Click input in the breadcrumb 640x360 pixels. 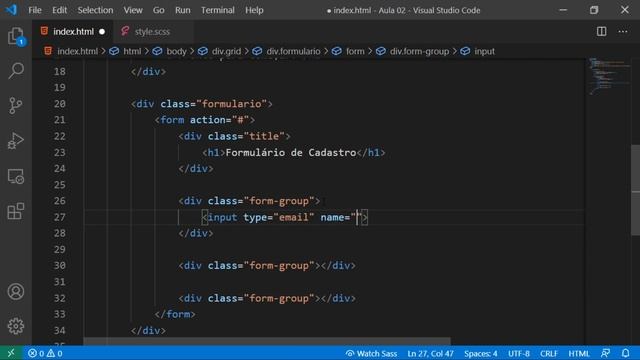(x=484, y=51)
